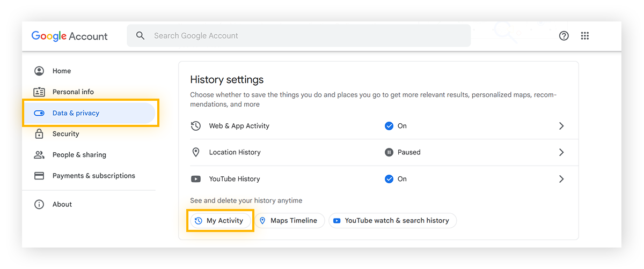
Task: Click the Location History Paused status
Action: pyautogui.click(x=402, y=152)
